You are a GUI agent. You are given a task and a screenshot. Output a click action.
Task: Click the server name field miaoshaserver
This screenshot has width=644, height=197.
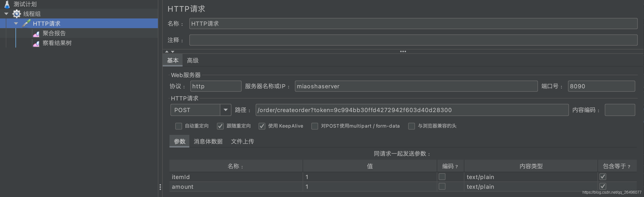pyautogui.click(x=416, y=86)
